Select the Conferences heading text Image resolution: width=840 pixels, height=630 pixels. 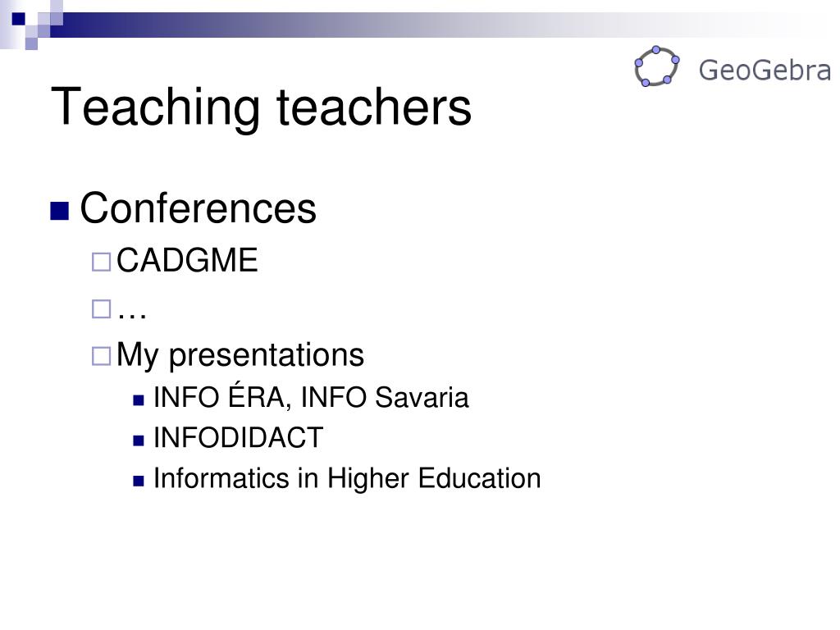pos(199,208)
